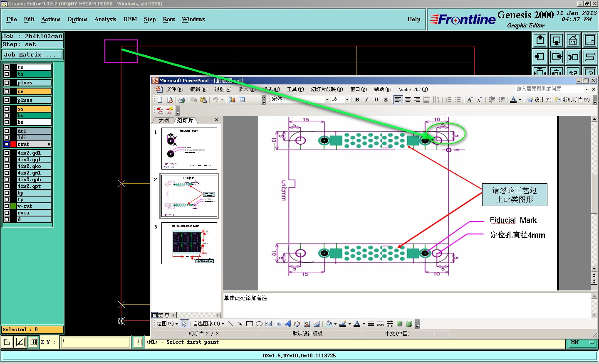Click the S-shaped snake icon
The image size is (599, 364).
tap(590, 57)
